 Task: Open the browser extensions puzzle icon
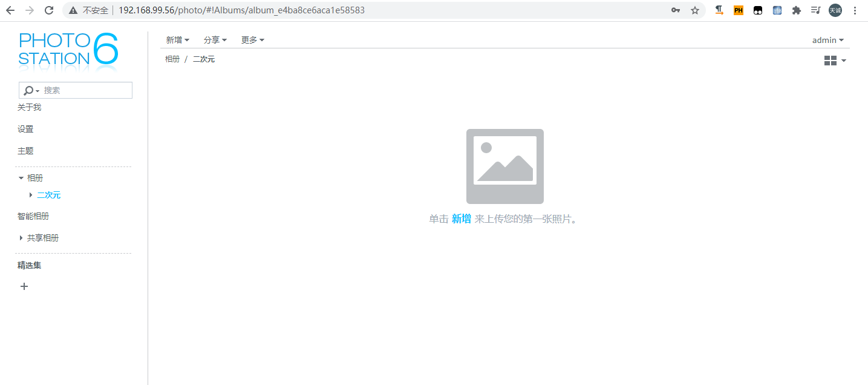797,10
